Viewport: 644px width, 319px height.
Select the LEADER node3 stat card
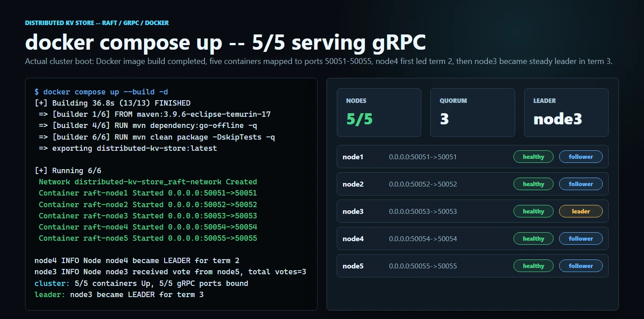[x=566, y=112]
